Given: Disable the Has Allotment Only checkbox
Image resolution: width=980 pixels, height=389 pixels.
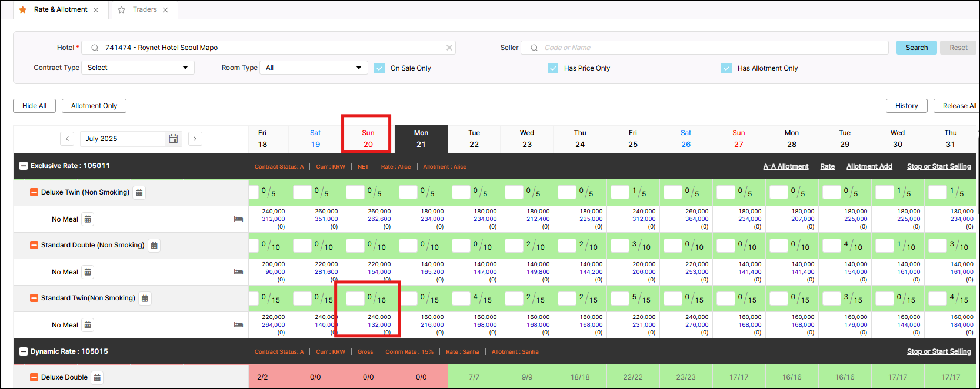Looking at the screenshot, I should (x=726, y=68).
